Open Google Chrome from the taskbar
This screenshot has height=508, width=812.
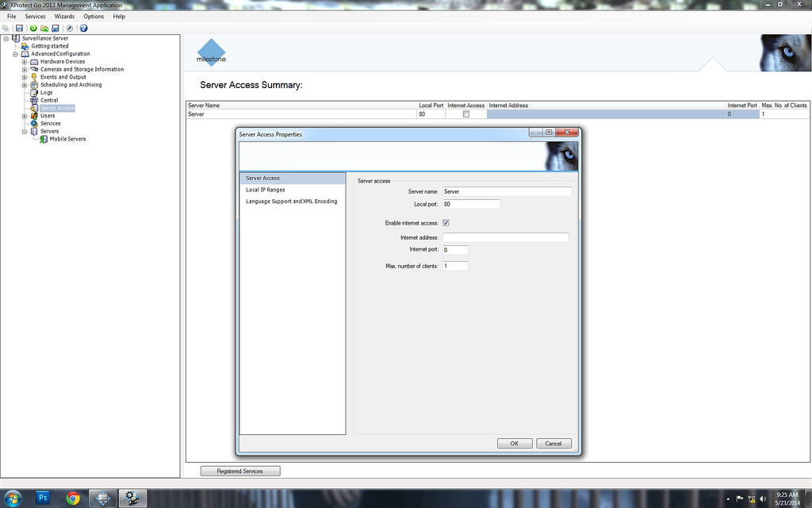click(x=73, y=498)
